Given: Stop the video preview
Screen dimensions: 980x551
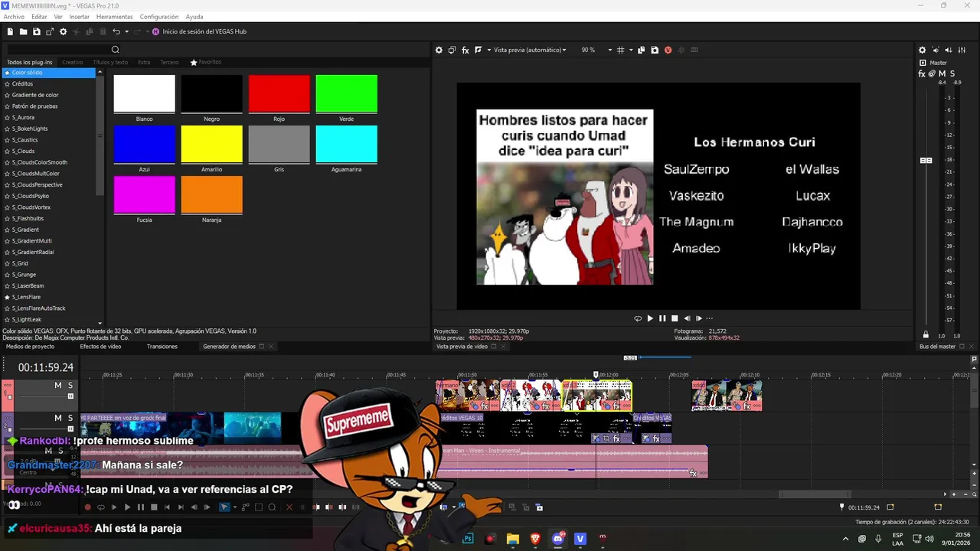Looking at the screenshot, I should click(x=675, y=318).
